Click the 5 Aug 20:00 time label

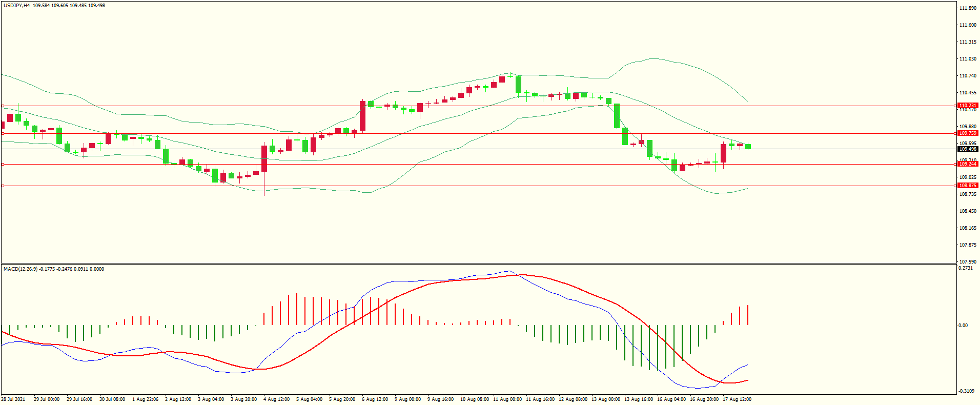[342, 399]
